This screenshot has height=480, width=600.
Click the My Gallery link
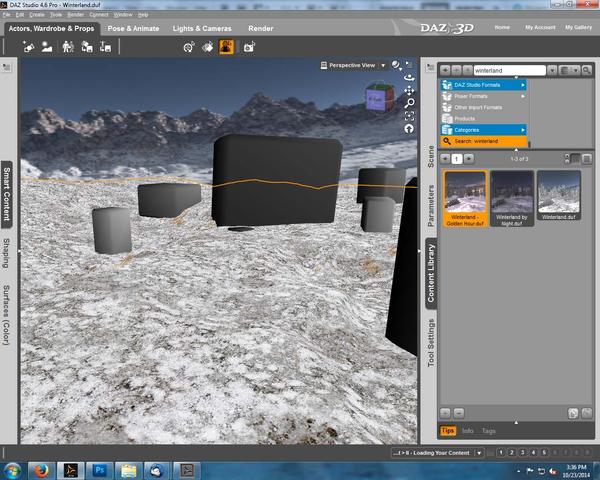pyautogui.click(x=578, y=27)
